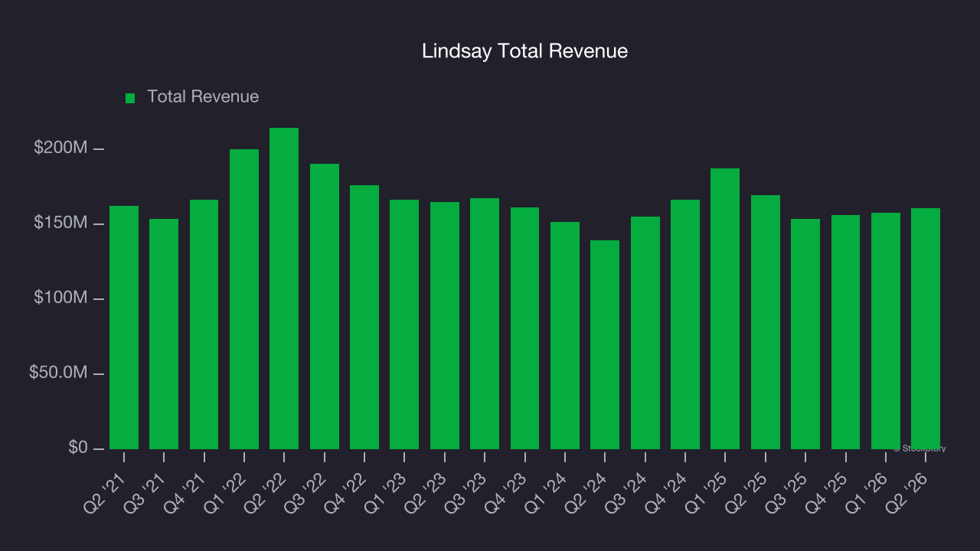Click the green bar for Q4 '25
Viewport: 980px width, 551px height.
pyautogui.click(x=846, y=332)
